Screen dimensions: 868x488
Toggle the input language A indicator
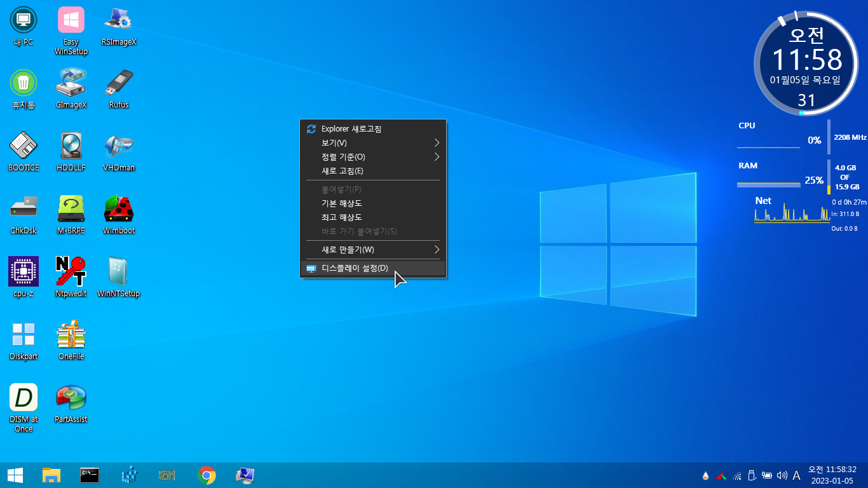[796, 475]
